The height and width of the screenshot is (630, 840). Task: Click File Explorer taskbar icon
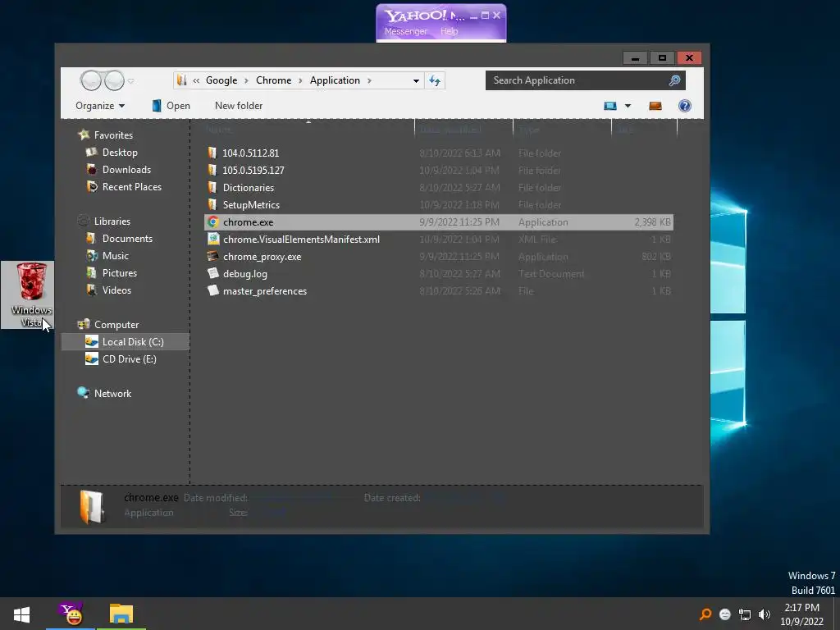(121, 614)
